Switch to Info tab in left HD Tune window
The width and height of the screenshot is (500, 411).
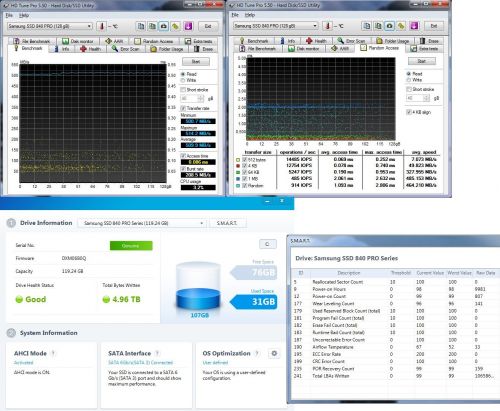[x=62, y=49]
